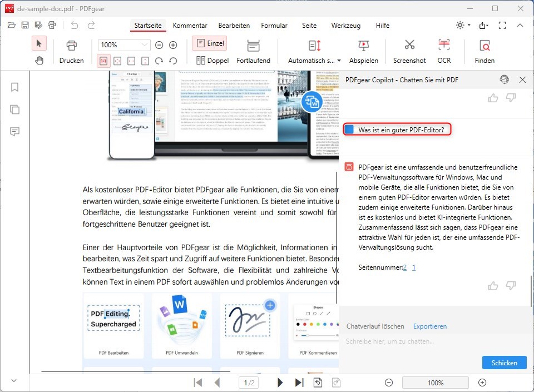534x392 pixels.
Task: Expand the sidebar bottom chevron
Action: pos(14,380)
